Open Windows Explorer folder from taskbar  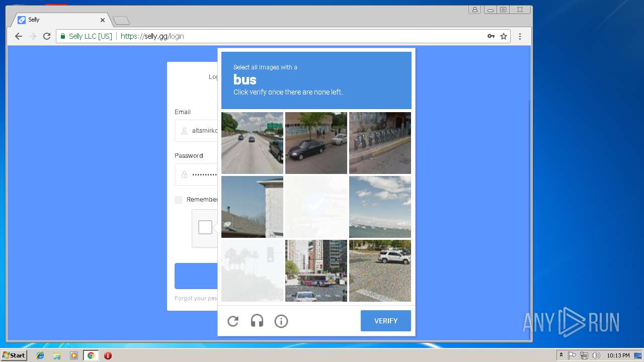tap(57, 355)
